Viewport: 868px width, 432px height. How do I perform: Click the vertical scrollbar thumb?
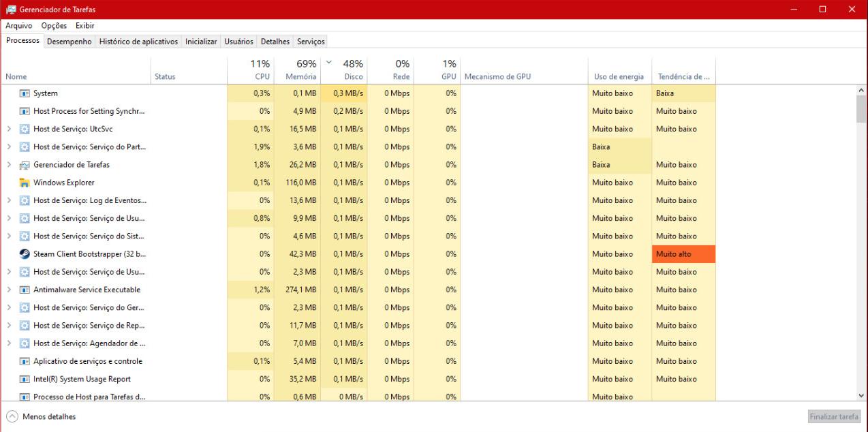click(862, 109)
